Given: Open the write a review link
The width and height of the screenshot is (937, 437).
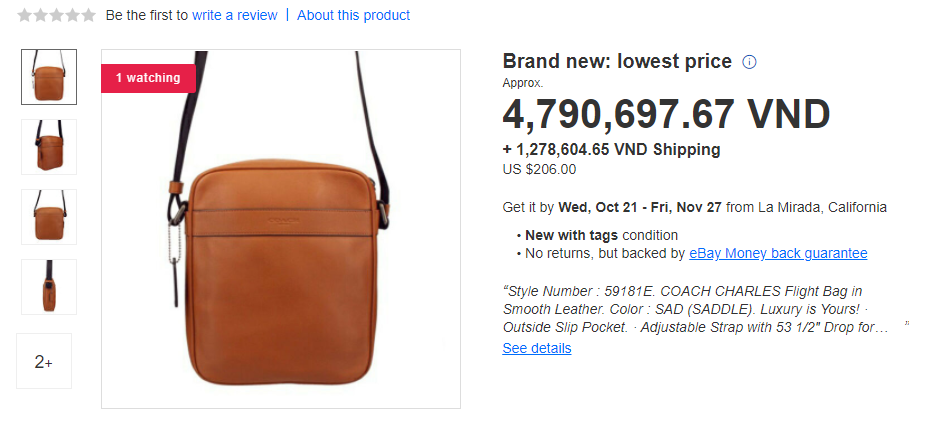Looking at the screenshot, I should pyautogui.click(x=235, y=15).
